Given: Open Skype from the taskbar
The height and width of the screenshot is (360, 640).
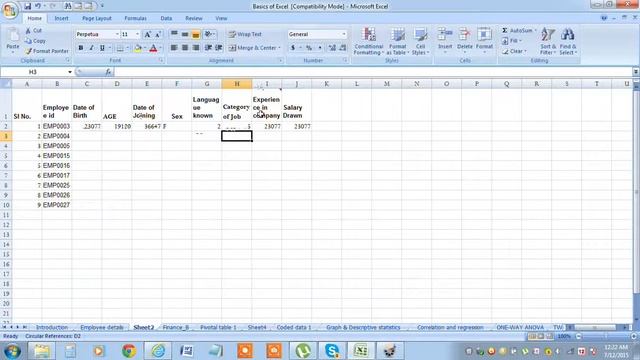Looking at the screenshot, I should pyautogui.click(x=332, y=351).
